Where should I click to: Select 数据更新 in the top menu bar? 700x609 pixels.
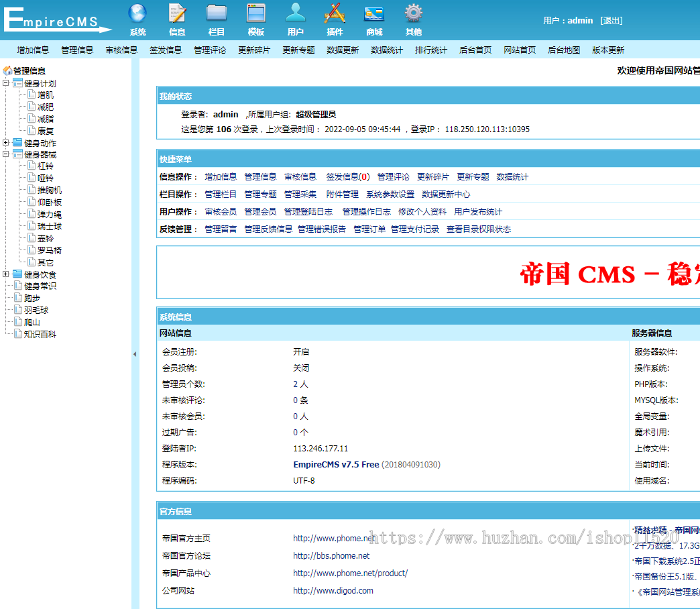point(343,50)
